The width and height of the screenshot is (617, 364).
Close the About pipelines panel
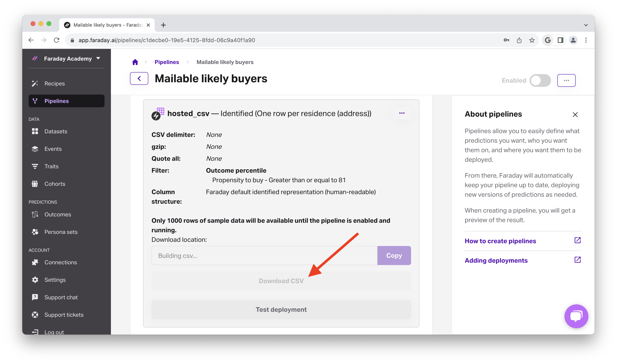[575, 115]
